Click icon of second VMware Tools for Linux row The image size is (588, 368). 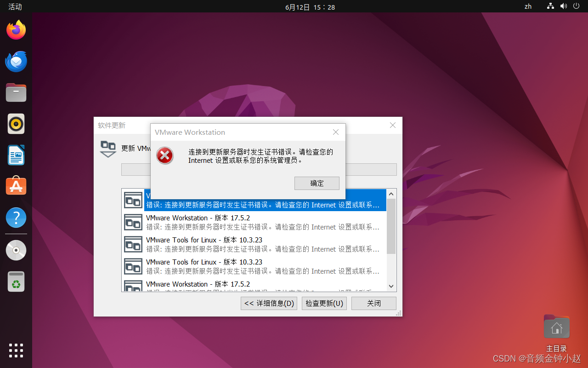[133, 266]
